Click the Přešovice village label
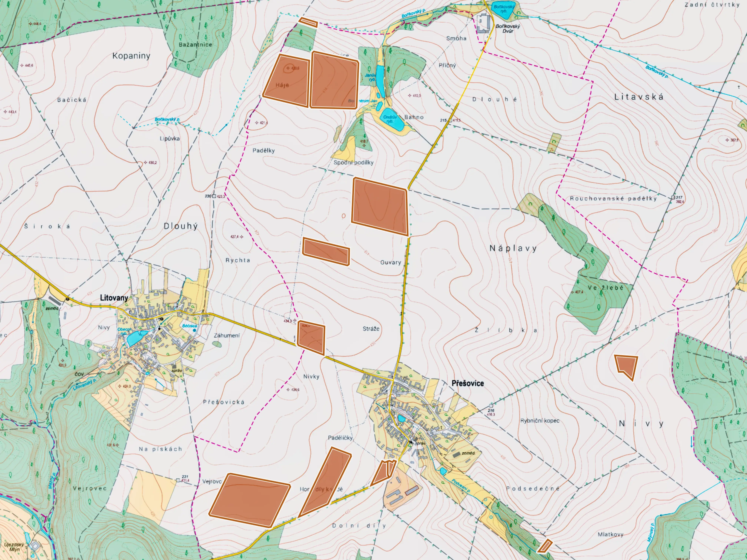Viewport: 747px width, 560px height. (467, 383)
